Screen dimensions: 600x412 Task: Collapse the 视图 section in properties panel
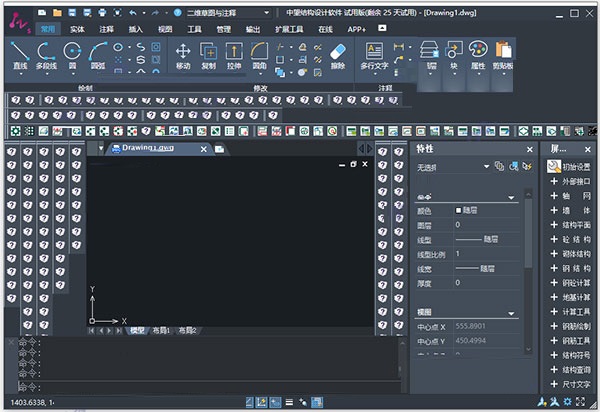[x=511, y=313]
